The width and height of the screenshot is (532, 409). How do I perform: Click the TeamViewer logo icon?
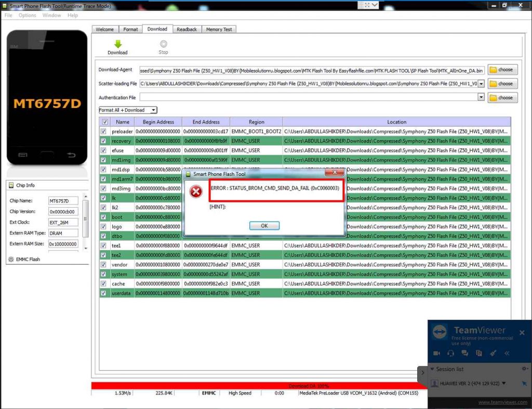[440, 332]
